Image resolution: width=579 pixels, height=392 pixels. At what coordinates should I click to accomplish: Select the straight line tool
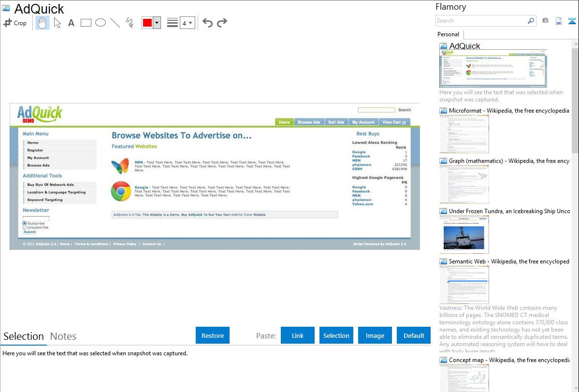115,23
